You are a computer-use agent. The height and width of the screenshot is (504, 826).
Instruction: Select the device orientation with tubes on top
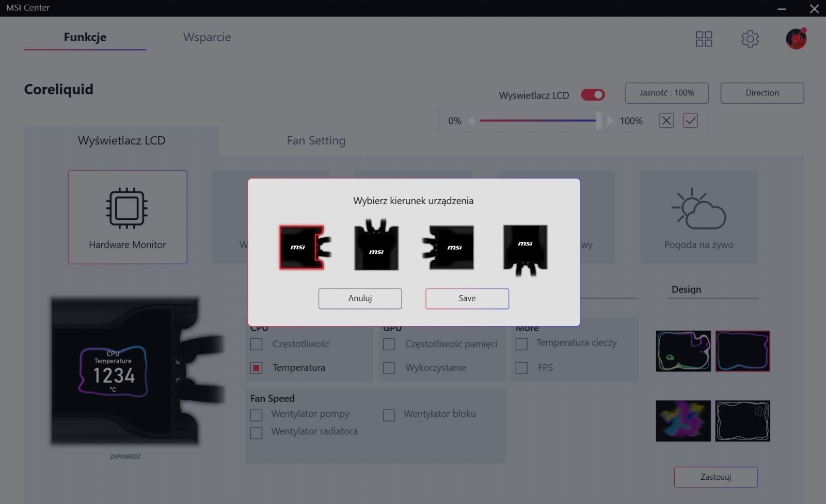pyautogui.click(x=376, y=245)
